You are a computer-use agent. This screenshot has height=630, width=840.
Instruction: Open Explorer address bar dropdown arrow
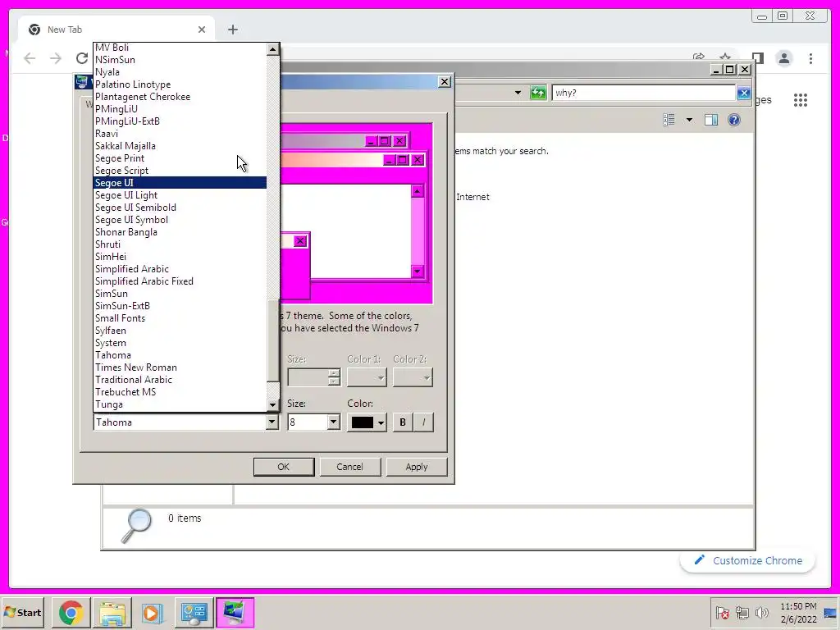pos(518,93)
